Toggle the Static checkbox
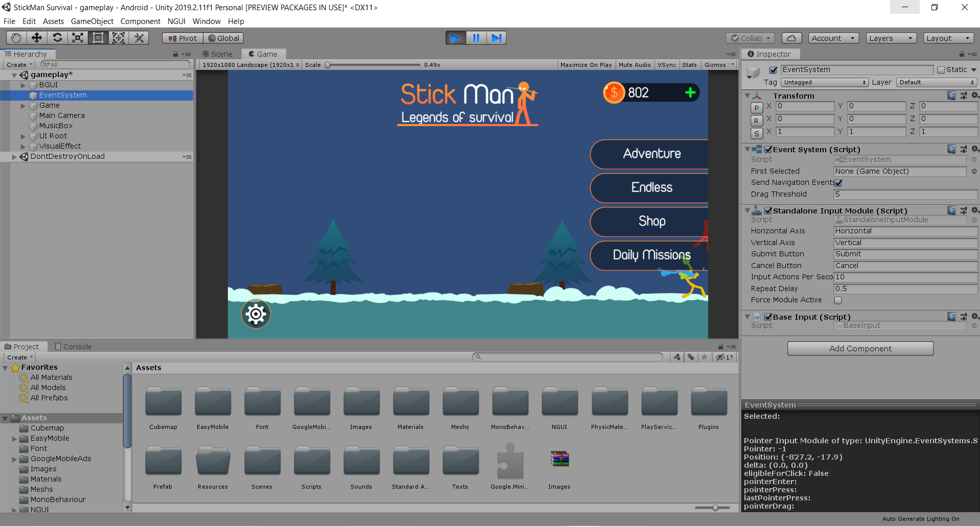The height and width of the screenshot is (527, 980). 941,70
